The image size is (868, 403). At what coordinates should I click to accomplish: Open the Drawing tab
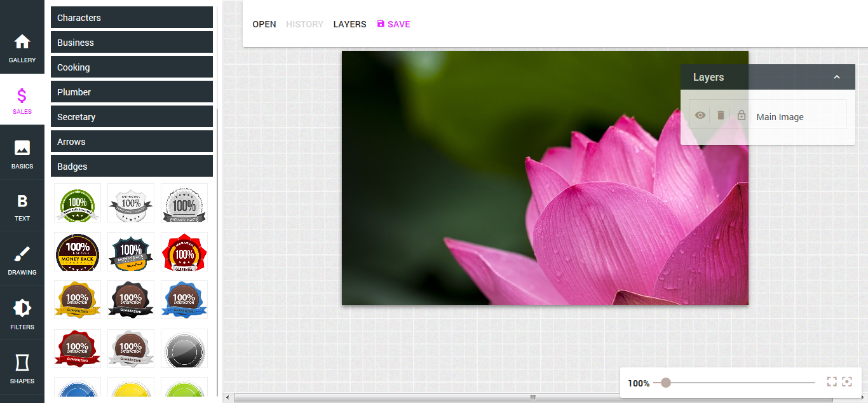point(22,259)
